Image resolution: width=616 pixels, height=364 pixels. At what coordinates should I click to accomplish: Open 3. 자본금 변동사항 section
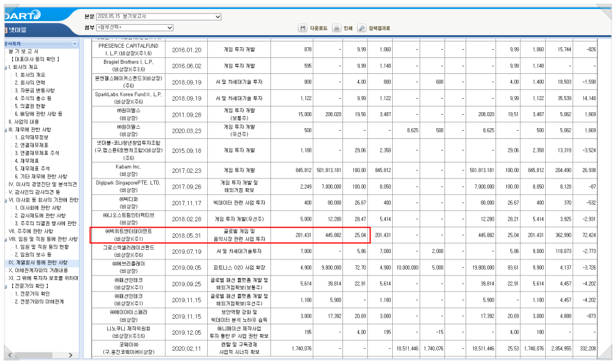(34, 91)
